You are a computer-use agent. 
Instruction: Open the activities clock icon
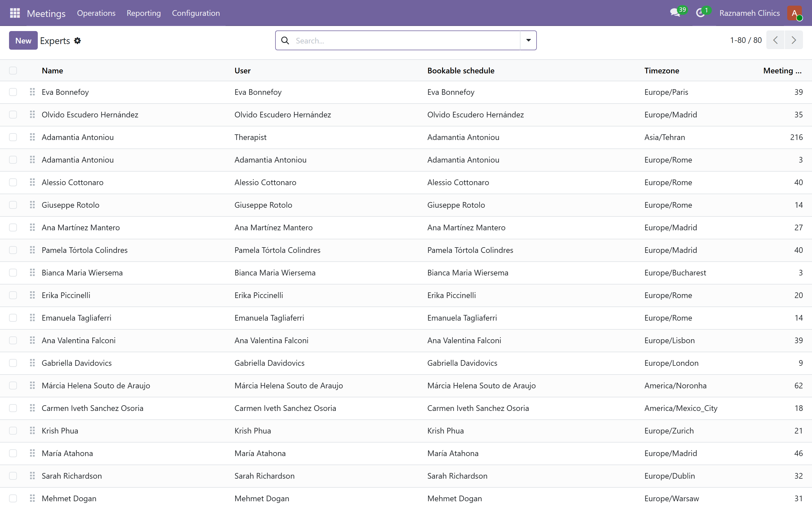click(x=703, y=13)
